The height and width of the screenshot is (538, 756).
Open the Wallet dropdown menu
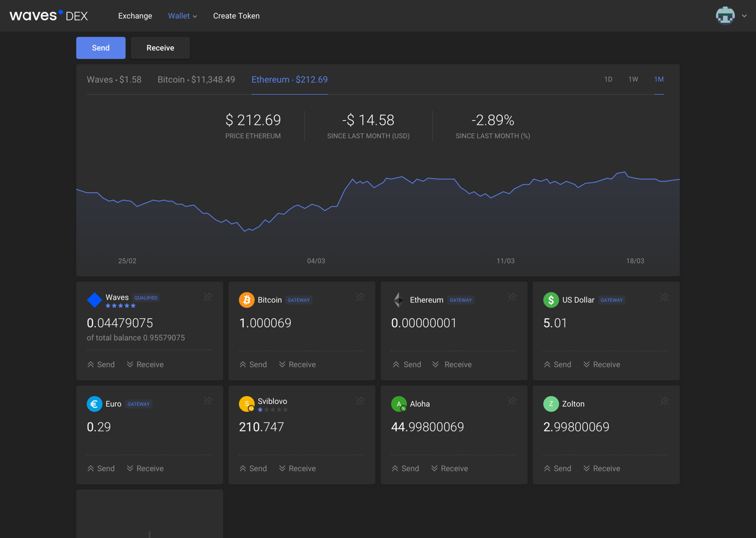click(182, 16)
